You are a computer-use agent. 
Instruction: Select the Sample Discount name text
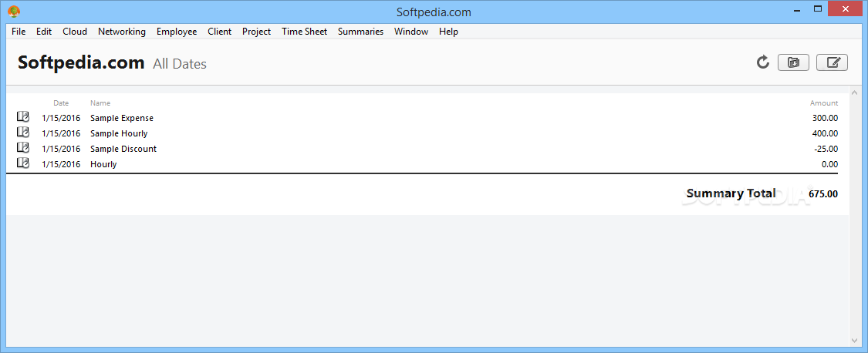[x=123, y=149]
